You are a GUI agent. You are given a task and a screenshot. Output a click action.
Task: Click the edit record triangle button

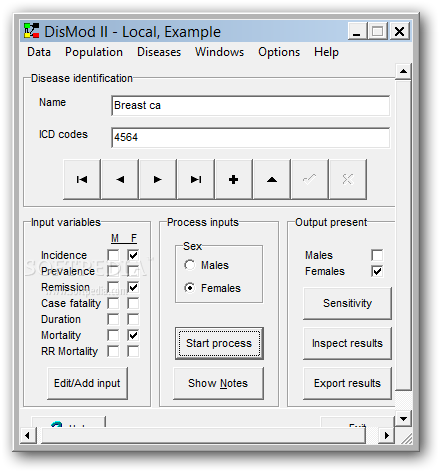point(272,179)
